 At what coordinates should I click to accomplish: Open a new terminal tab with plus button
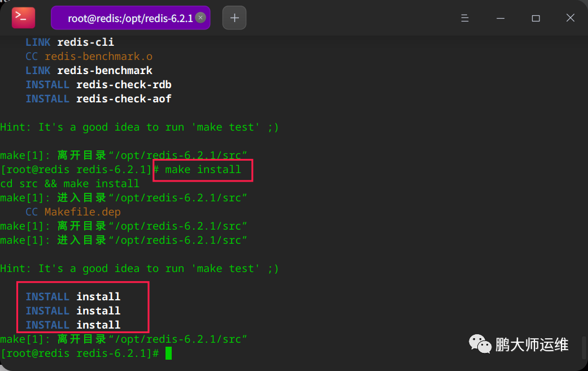point(234,18)
